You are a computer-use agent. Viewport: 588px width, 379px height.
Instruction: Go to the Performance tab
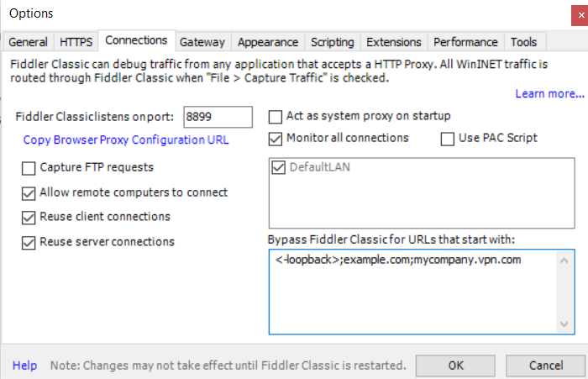pos(465,42)
